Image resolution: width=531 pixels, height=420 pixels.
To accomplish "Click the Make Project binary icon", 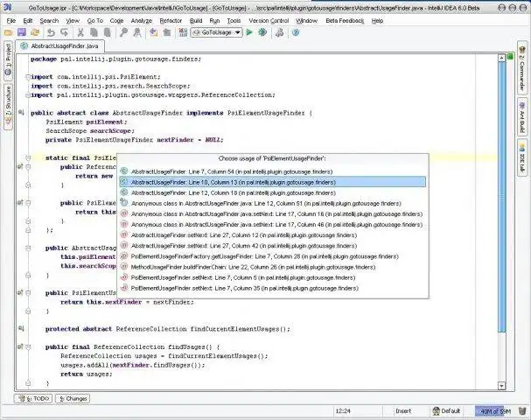I will click(x=183, y=32).
